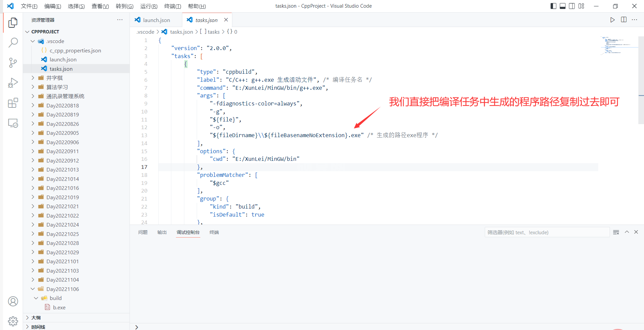This screenshot has width=644, height=330.
Task: Open the Extensions view icon
Action: click(x=13, y=103)
